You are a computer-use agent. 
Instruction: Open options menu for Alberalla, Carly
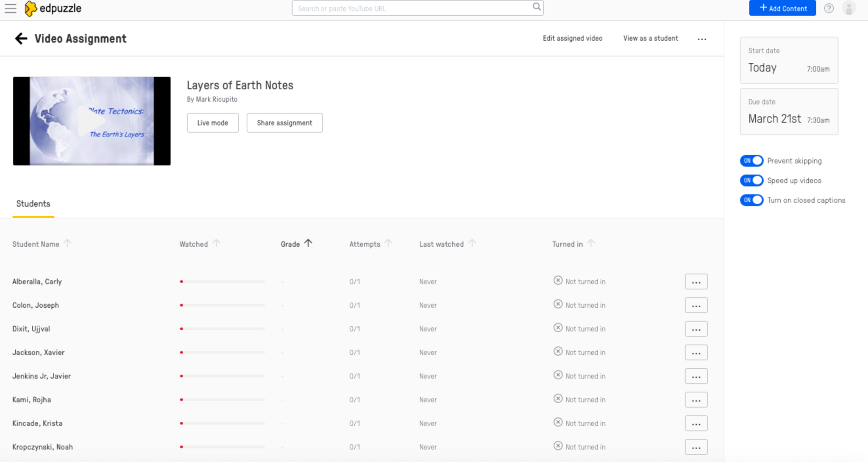(x=696, y=282)
